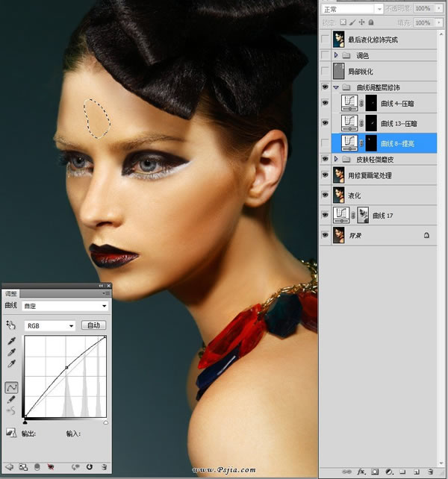
Task: Click link layers icon in Layers panel
Action: (x=346, y=472)
